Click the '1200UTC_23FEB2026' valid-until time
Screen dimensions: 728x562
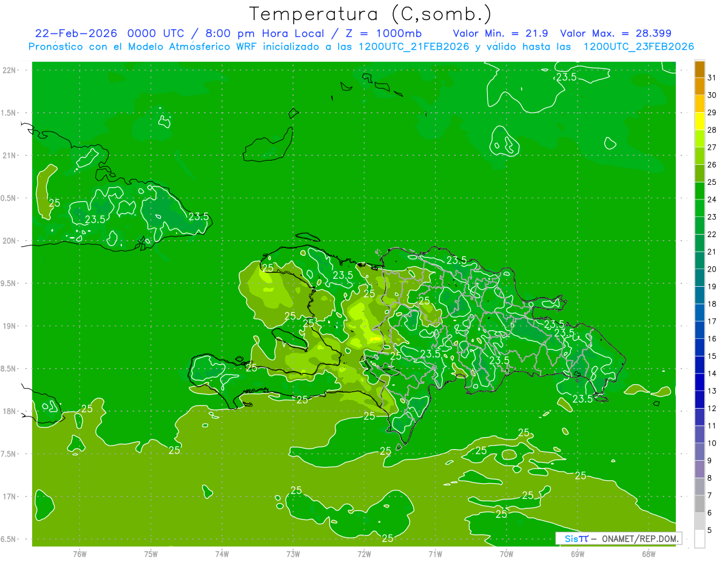pos(638,47)
